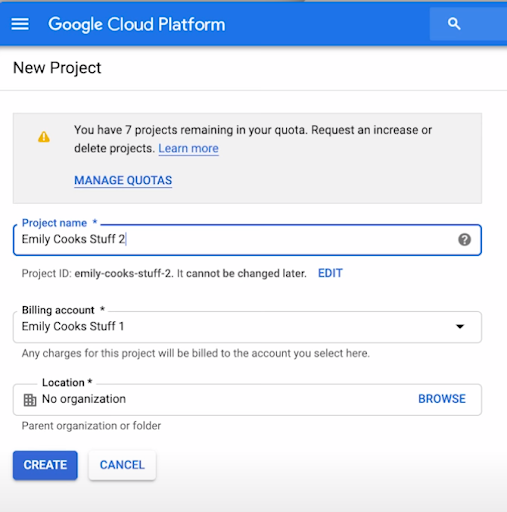The image size is (507, 512).
Task: Click the project ID emily-cooks-stuff-2 text
Action: coord(123,274)
